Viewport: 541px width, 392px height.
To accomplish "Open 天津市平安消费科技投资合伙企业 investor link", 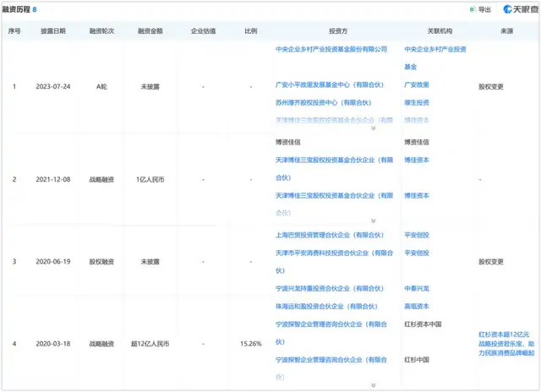I will [335, 262].
